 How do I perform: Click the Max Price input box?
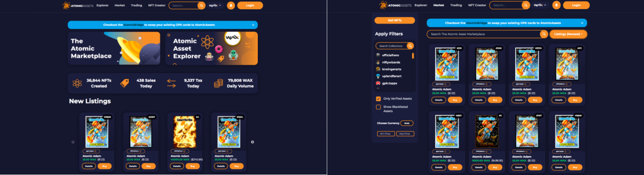click(x=405, y=134)
